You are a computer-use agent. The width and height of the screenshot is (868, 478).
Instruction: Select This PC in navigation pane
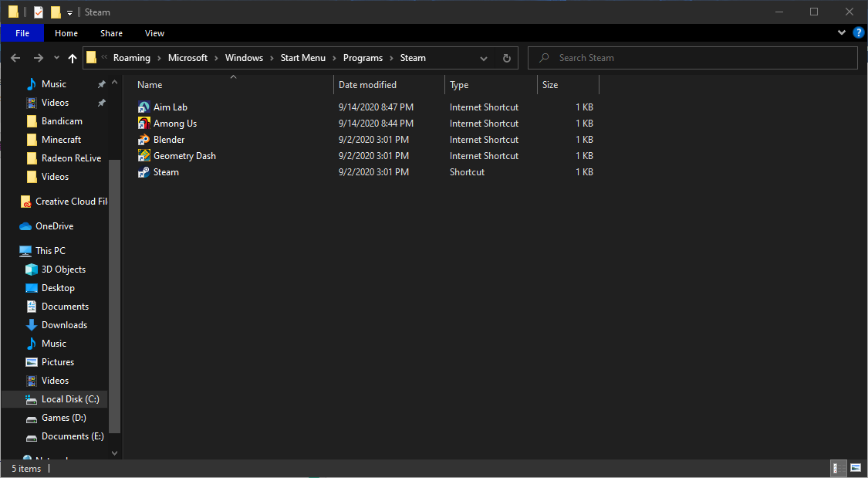(x=42, y=251)
